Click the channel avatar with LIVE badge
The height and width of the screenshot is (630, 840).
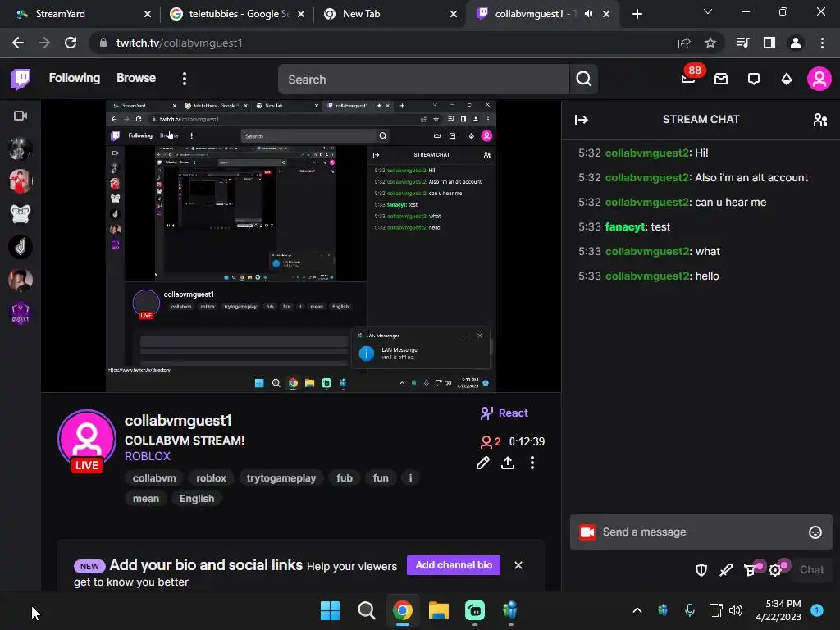[87, 441]
